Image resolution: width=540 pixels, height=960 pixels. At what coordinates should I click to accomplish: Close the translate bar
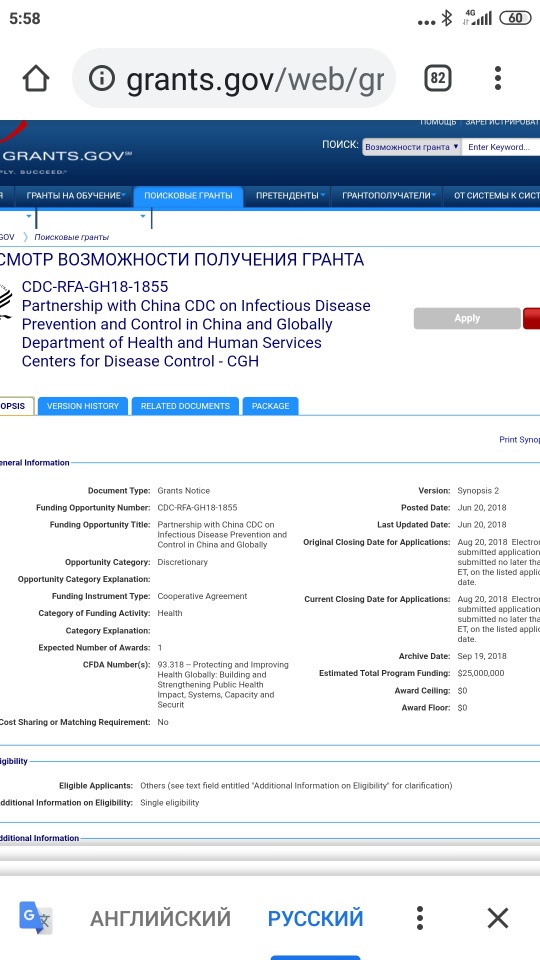click(498, 918)
